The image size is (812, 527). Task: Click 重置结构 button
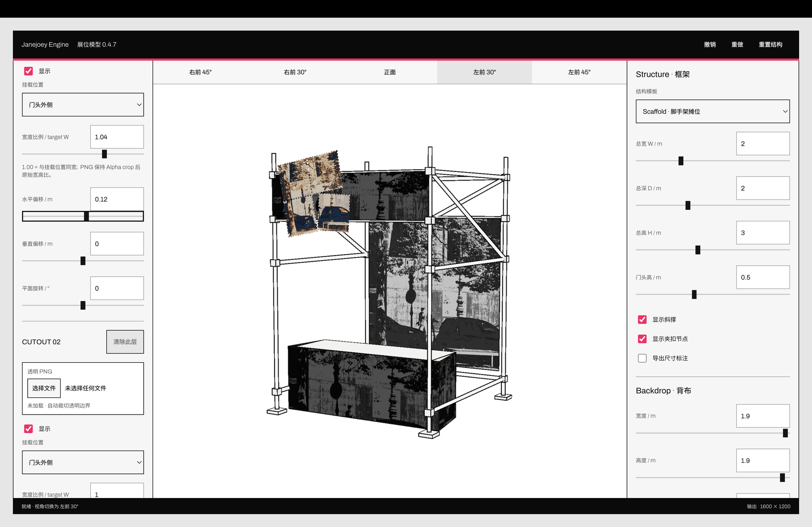coord(771,44)
